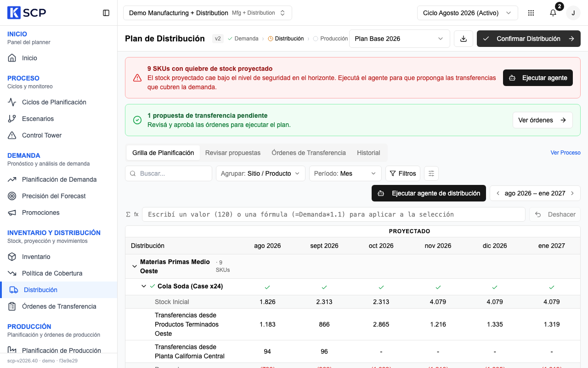Open Plan Base 2026 dropdown
Image resolution: width=588 pixels, height=368 pixels.
click(400, 39)
